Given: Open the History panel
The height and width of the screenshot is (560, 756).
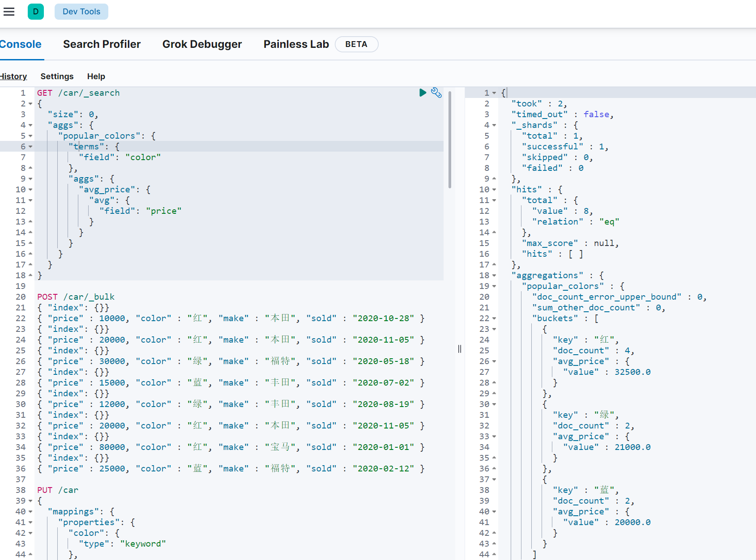Looking at the screenshot, I should [13, 76].
